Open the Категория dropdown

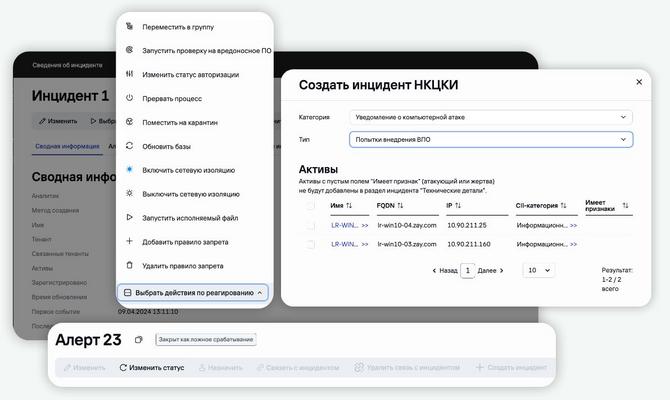[491, 117]
